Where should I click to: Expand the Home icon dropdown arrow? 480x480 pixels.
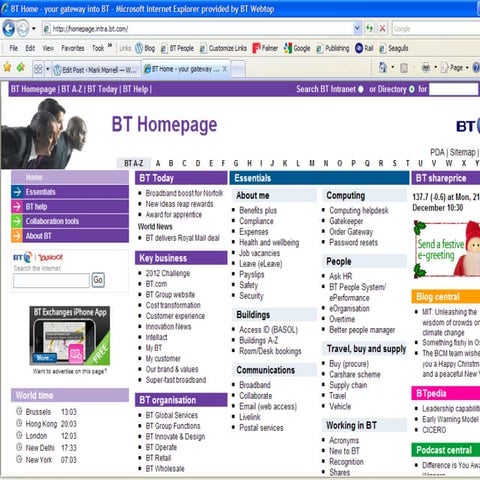click(392, 68)
